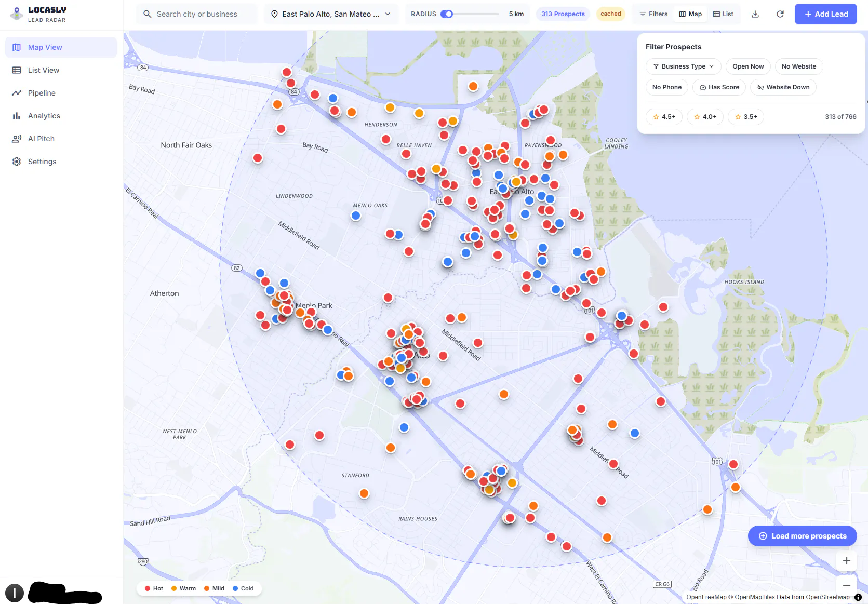
Task: Click Load more prospects
Action: tap(803, 536)
